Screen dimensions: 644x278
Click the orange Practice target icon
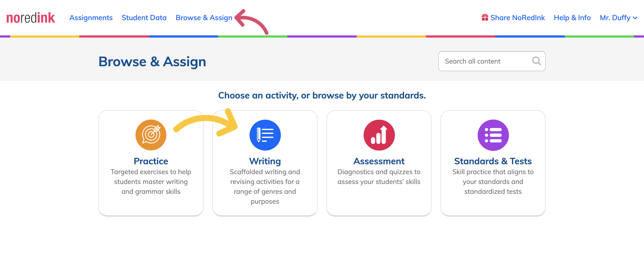point(151,135)
